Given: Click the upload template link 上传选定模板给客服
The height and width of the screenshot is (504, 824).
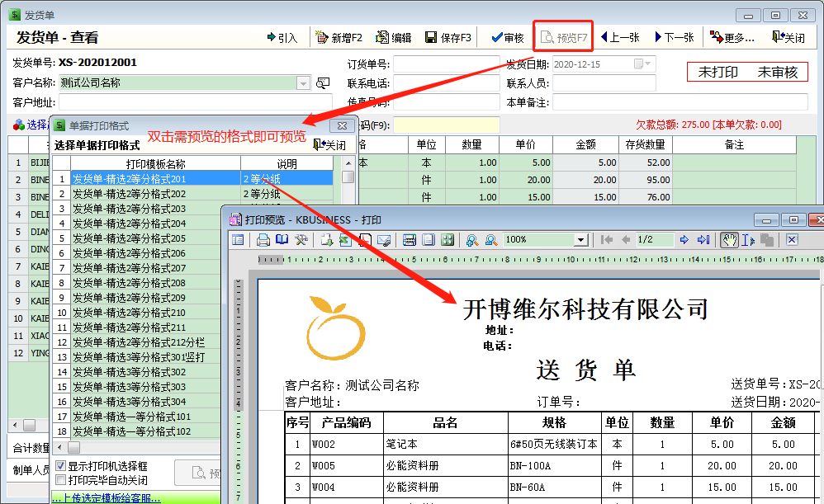Looking at the screenshot, I should pos(107,497).
